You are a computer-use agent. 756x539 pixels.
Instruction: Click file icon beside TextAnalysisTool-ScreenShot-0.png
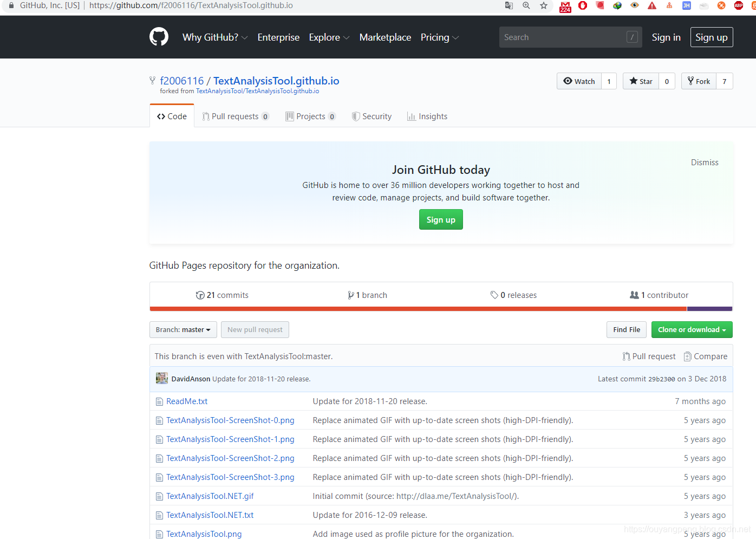tap(159, 420)
